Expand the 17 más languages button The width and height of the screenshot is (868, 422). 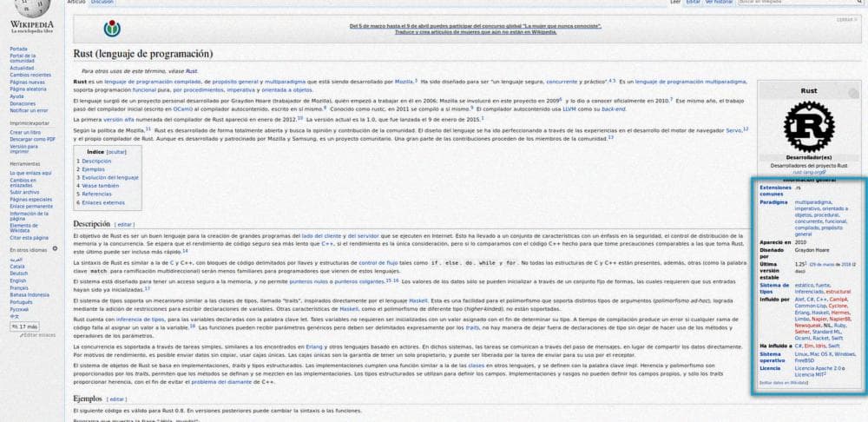click(24, 326)
